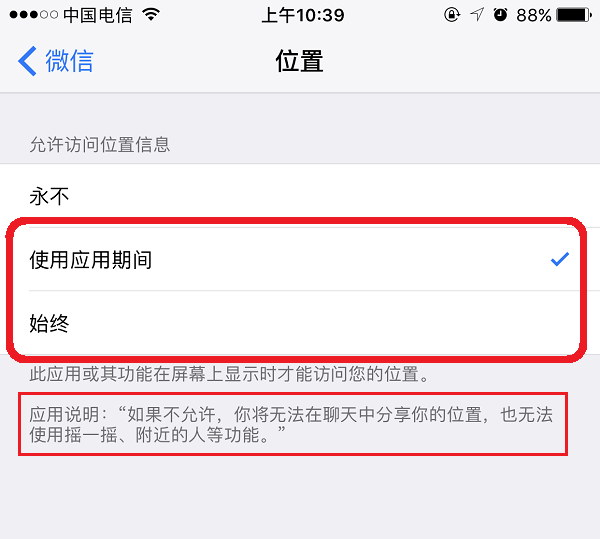Screen dimensions: 600x539
Task: Select the 永不 location option
Action: [300, 196]
